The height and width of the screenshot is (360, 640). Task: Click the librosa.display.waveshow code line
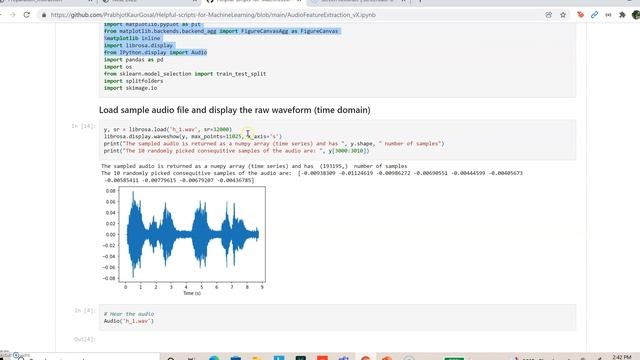(x=193, y=136)
